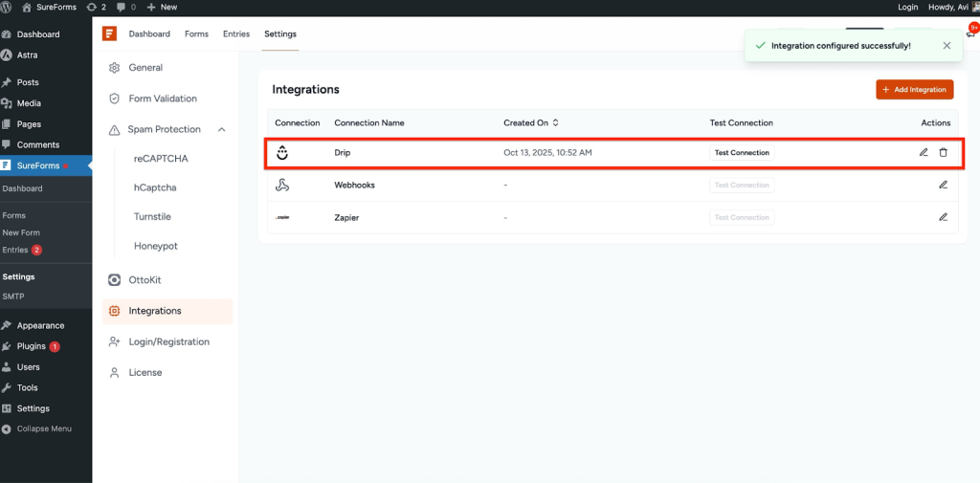
Task: Edit the Webhooks integration pencil icon
Action: click(943, 185)
